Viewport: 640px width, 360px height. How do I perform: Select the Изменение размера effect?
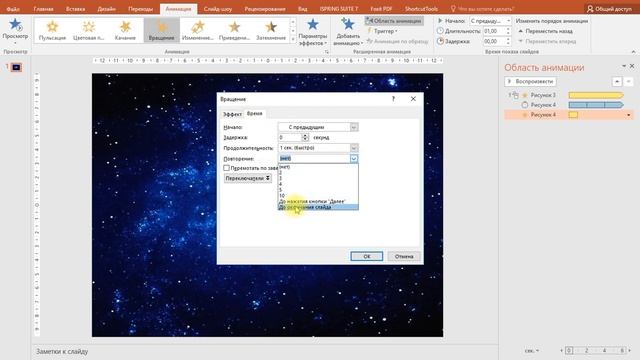click(198, 30)
